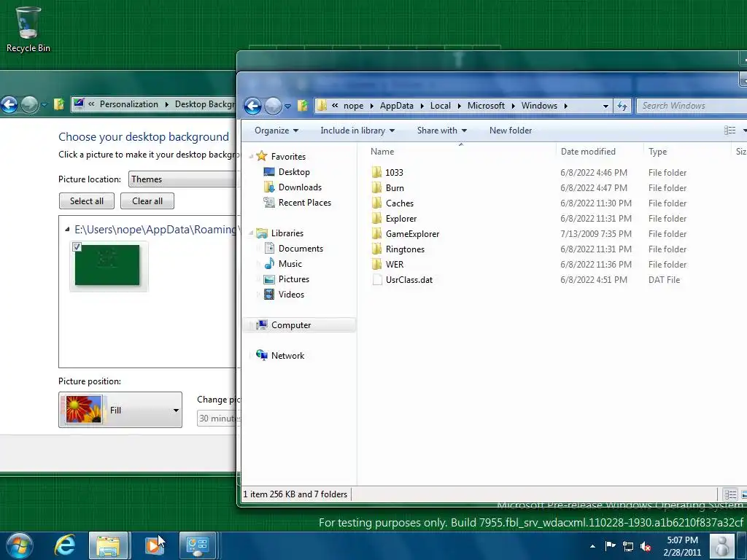Change view using the views icon in toolbar
The height and width of the screenshot is (560, 747).
click(x=729, y=131)
